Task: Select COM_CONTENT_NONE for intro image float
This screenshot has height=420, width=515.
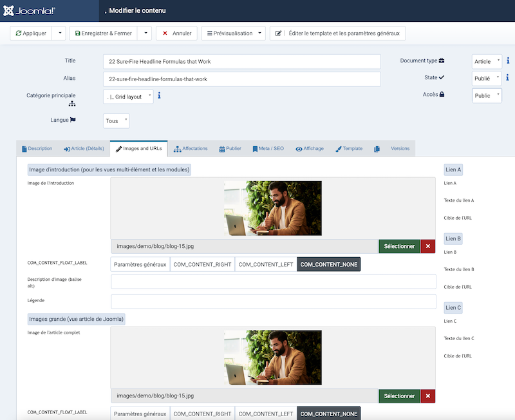Action: tap(329, 265)
